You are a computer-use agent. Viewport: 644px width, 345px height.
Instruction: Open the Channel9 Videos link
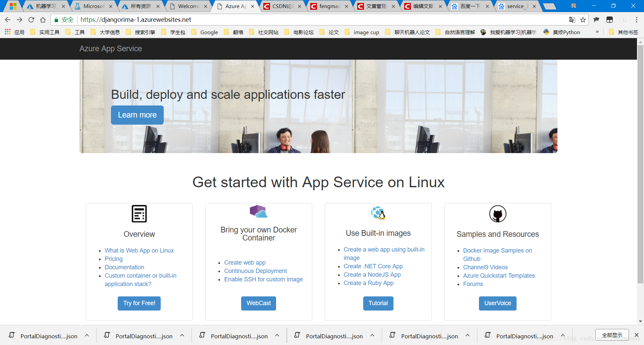pos(485,267)
